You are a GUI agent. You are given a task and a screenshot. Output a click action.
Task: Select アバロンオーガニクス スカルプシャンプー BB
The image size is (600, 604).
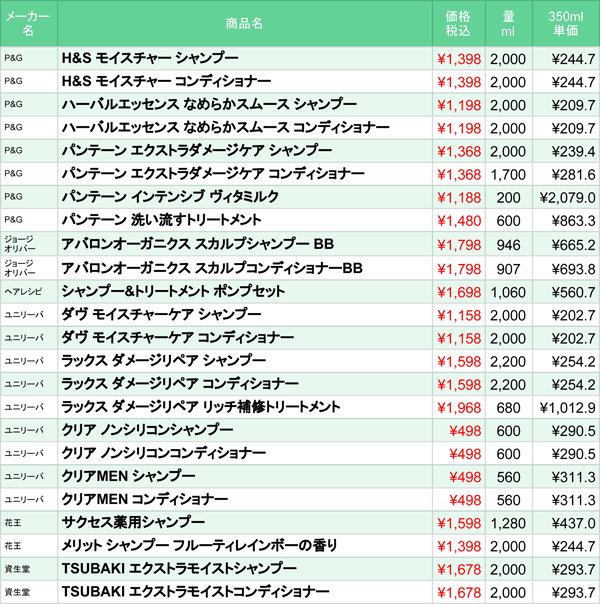click(x=198, y=244)
